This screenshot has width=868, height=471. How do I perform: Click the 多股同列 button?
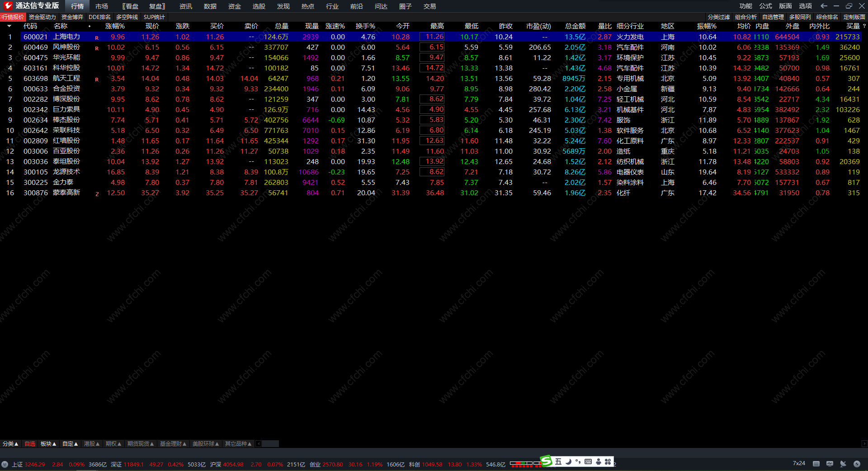pyautogui.click(x=800, y=17)
